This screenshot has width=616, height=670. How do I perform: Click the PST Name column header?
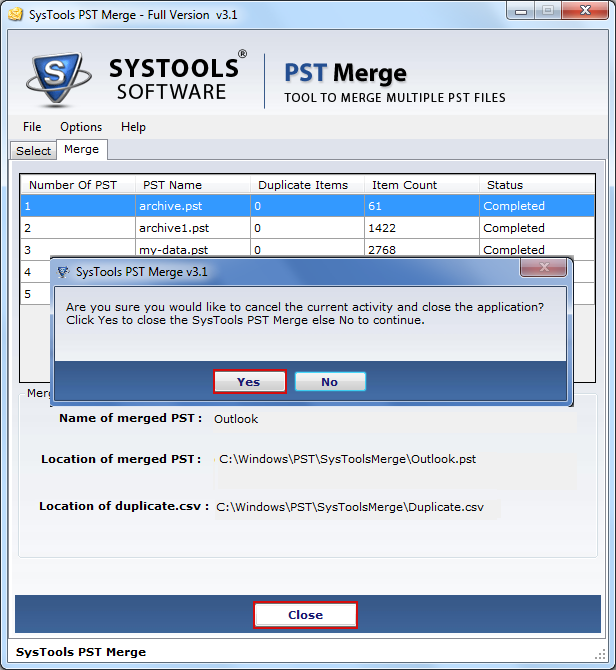point(193,185)
